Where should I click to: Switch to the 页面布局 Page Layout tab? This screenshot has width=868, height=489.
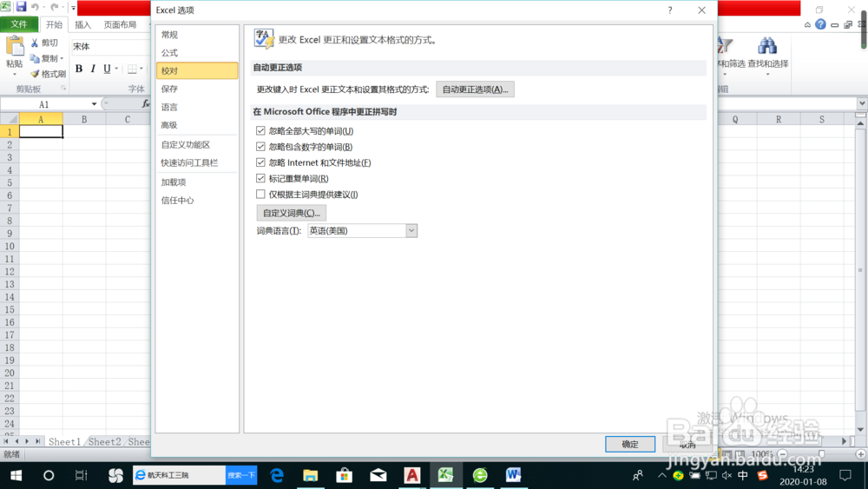120,25
